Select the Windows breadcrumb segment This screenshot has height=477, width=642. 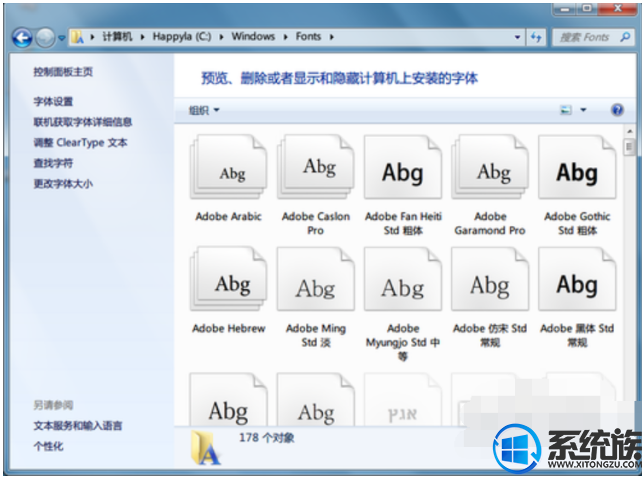[x=253, y=37]
